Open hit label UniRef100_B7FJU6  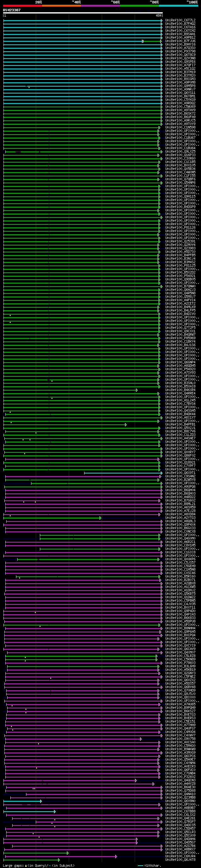[180, 41]
